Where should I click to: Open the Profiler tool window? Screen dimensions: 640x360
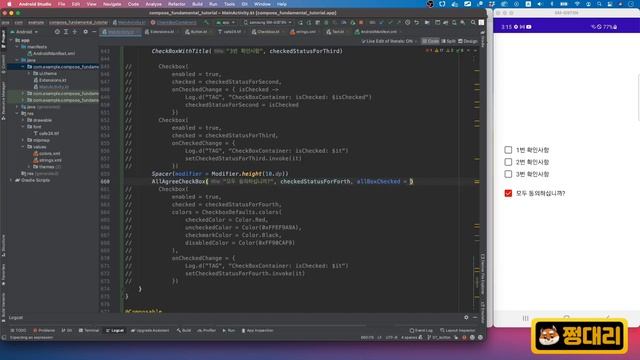(207, 331)
